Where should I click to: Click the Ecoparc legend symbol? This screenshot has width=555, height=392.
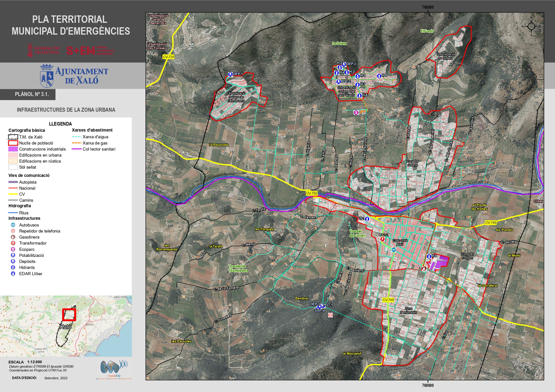13,249
